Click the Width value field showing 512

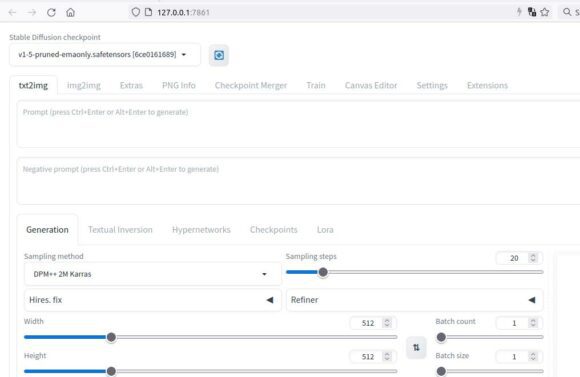point(373,323)
